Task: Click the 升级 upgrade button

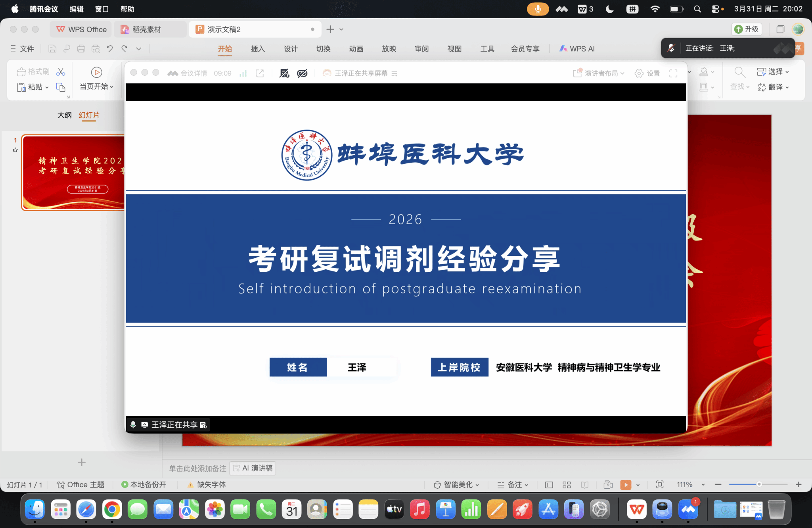Action: (x=747, y=29)
